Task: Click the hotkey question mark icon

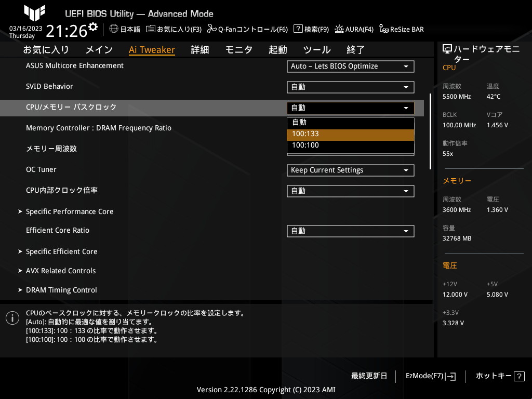Action: 519,376
